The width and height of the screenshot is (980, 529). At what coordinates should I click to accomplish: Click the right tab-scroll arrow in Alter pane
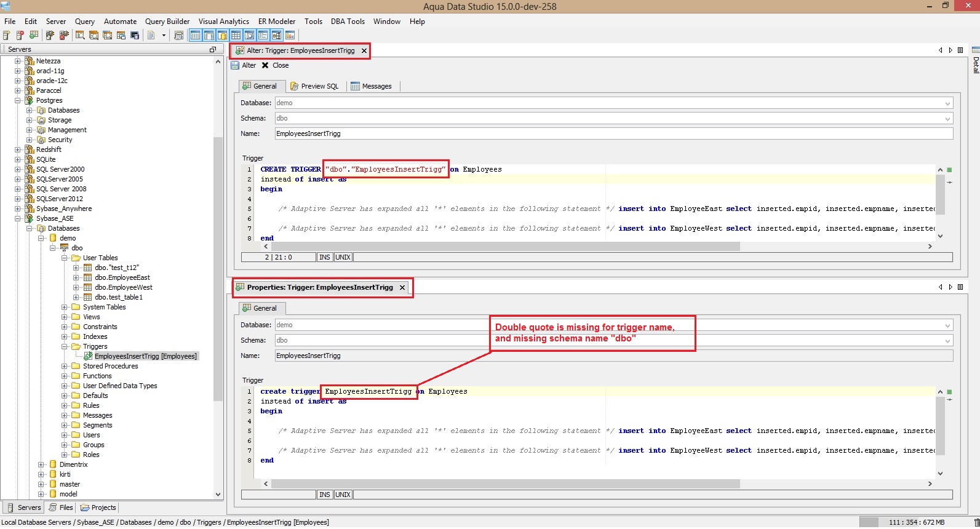(950, 50)
